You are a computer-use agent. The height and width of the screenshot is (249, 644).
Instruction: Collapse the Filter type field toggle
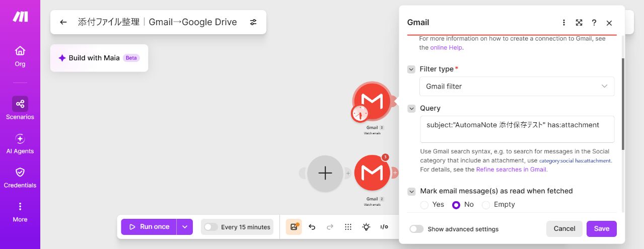pyautogui.click(x=411, y=69)
